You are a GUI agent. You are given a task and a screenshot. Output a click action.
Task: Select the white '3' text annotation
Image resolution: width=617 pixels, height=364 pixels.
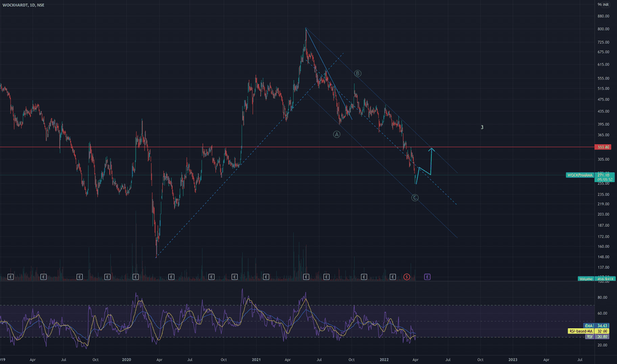[x=482, y=127]
